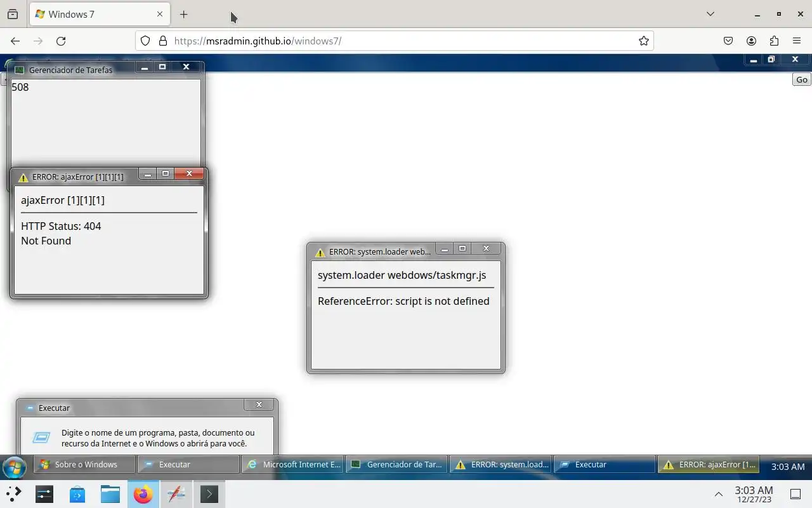Expand the system tray hidden icons
Screen dimensions: 812x508
point(719,494)
